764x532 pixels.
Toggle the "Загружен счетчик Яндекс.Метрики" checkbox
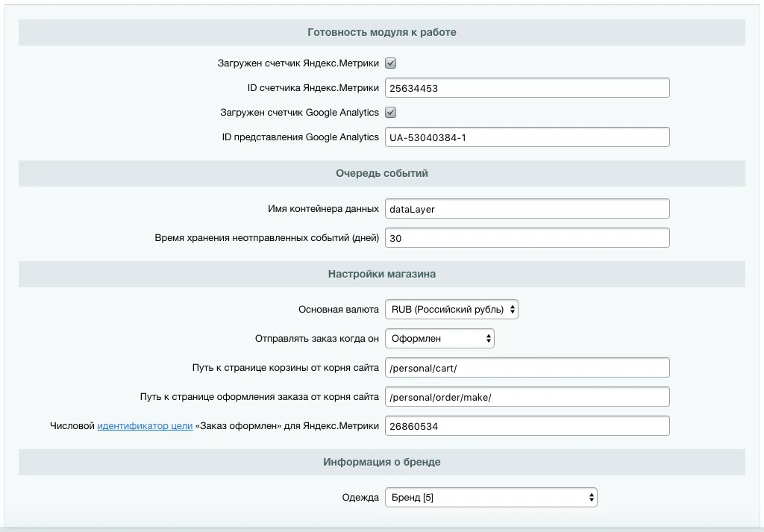[x=390, y=63]
